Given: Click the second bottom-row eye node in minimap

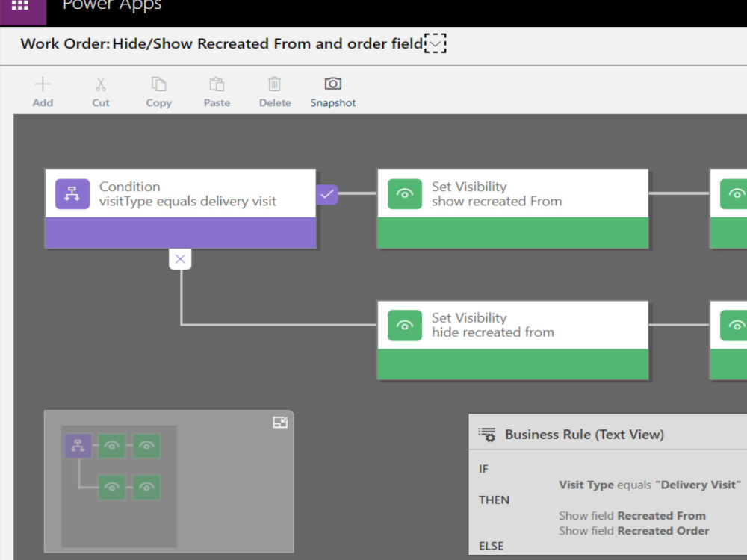Looking at the screenshot, I should pos(146,487).
